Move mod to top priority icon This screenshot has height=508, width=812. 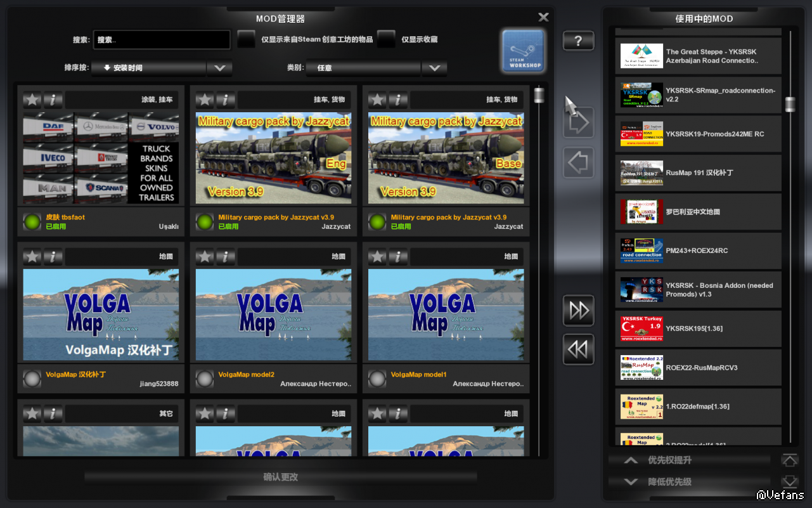tap(789, 460)
